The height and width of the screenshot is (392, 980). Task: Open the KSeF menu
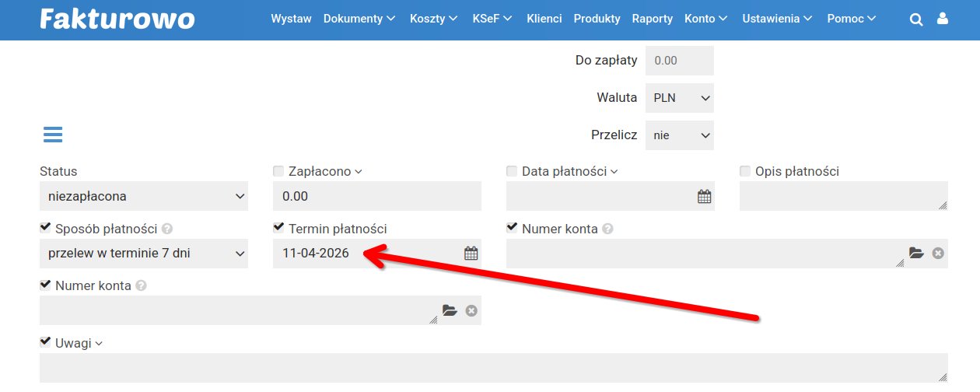(492, 19)
